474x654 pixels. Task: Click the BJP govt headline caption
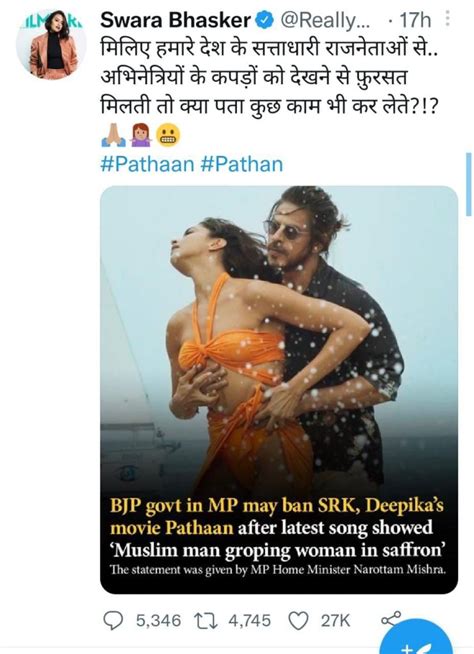[x=277, y=528]
